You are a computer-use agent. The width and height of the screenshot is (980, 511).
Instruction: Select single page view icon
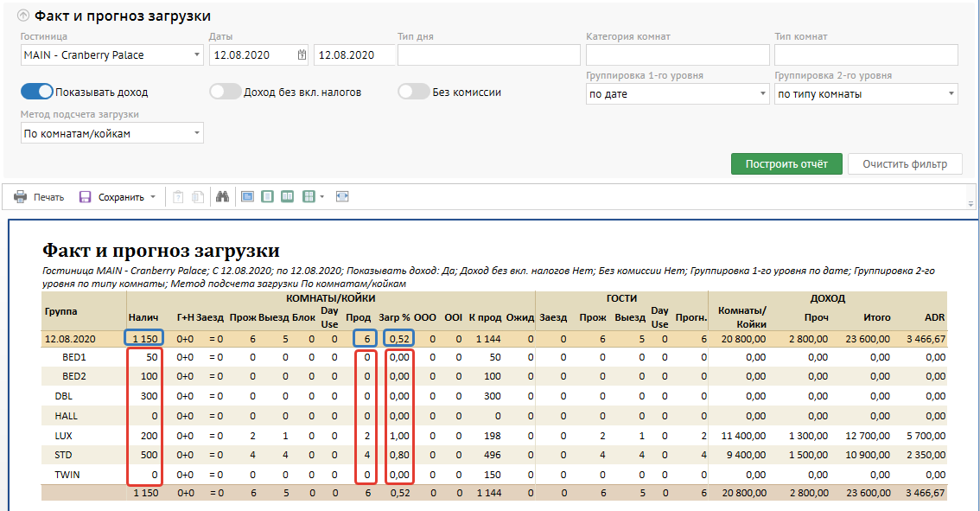click(268, 197)
